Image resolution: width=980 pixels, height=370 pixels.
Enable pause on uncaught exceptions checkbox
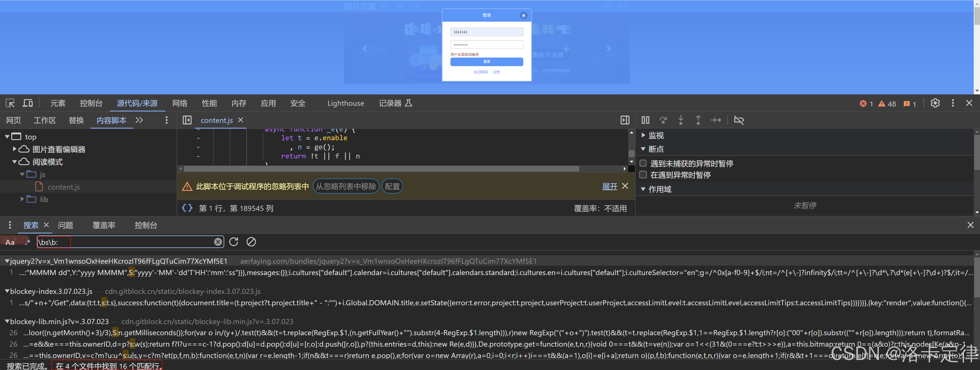[x=643, y=163]
